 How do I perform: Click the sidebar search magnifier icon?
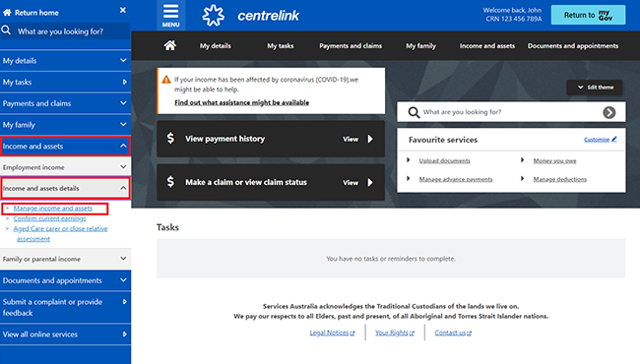[6, 30]
